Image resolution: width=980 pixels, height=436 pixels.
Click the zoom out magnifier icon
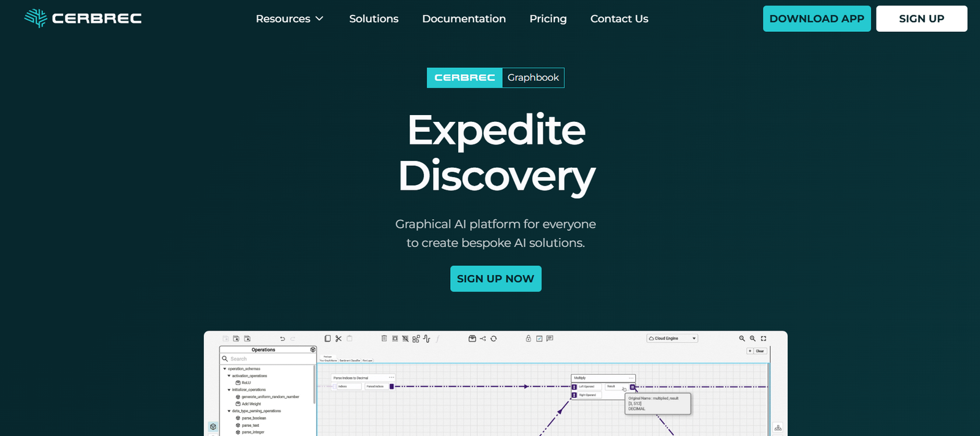coord(742,339)
